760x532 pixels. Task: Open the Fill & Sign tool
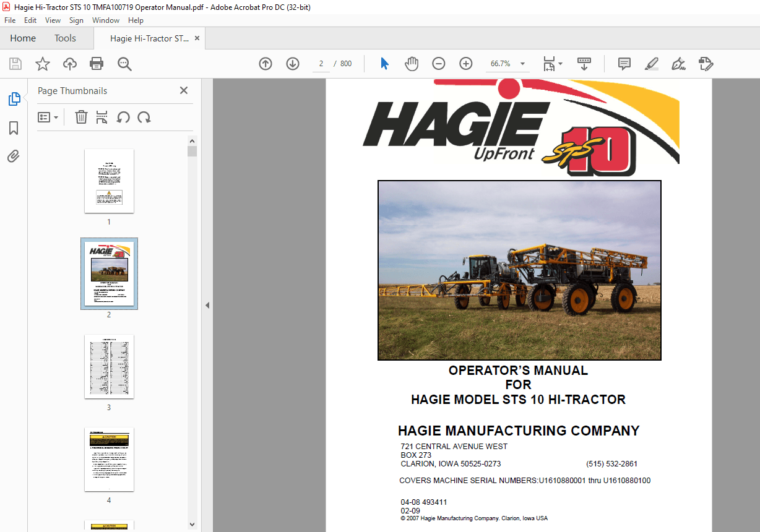(x=678, y=64)
